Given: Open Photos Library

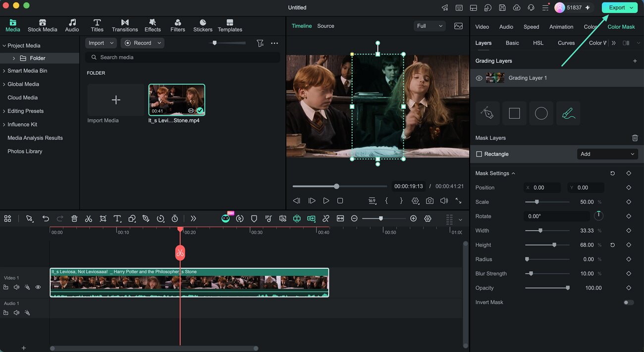Looking at the screenshot, I should (x=25, y=151).
